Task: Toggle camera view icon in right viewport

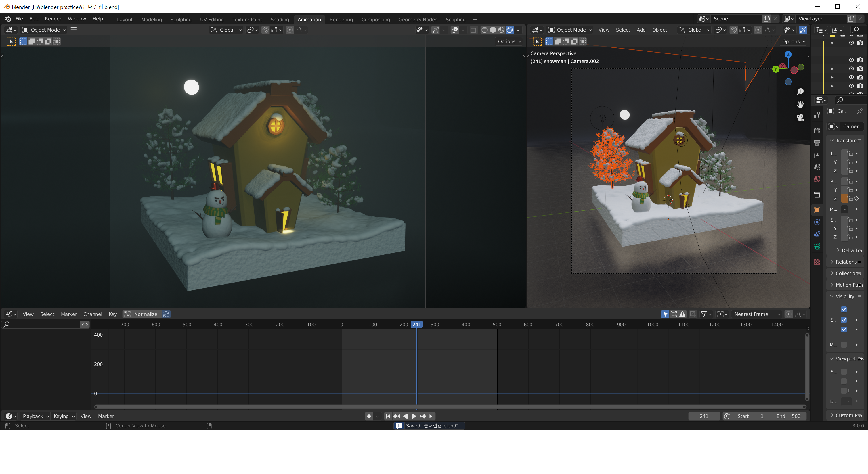Action: point(800,118)
